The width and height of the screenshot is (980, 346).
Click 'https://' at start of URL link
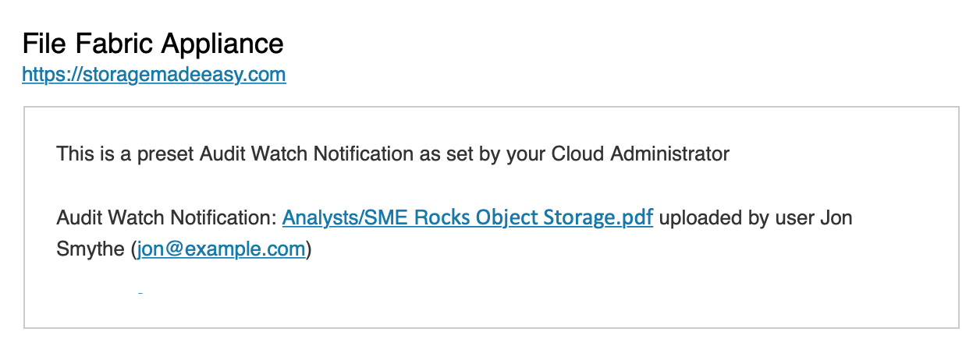point(47,75)
